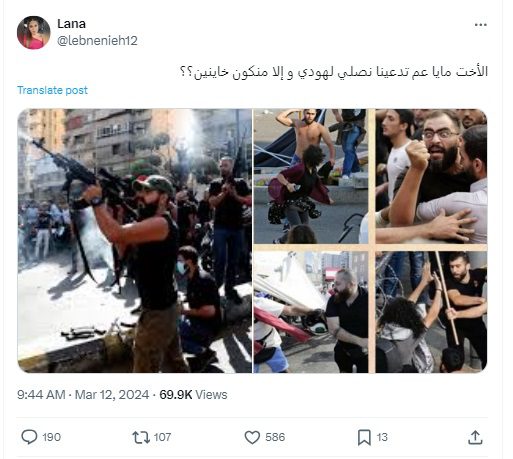
Task: Open the three-dot more options menu
Action: click(x=480, y=25)
